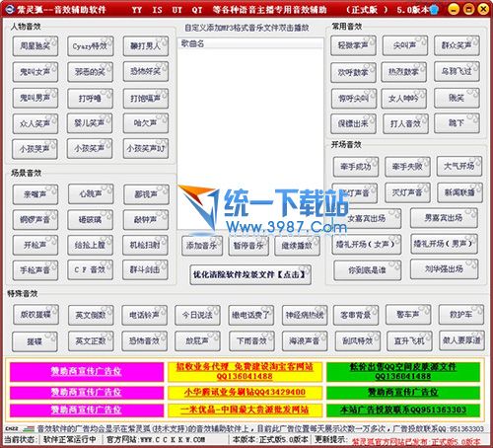This screenshot has height=448, width=493.
Task: Click the 优化清除软件垃圾文件 button
Action: tap(250, 274)
